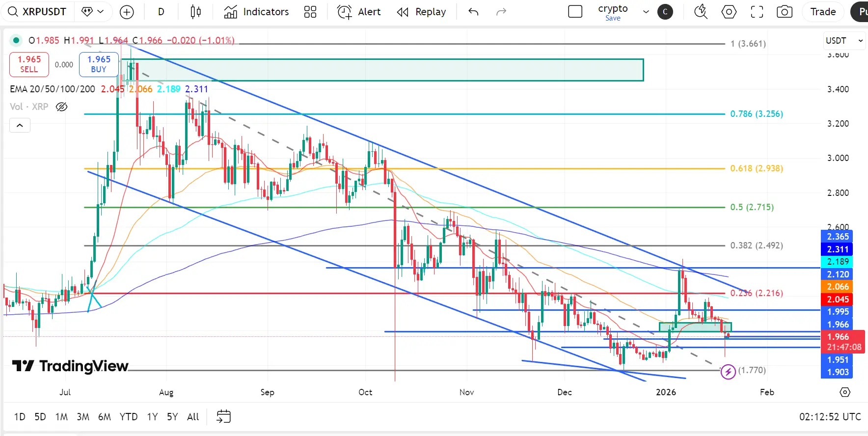Click the TradingView logo
The height and width of the screenshot is (436, 868).
(x=70, y=366)
